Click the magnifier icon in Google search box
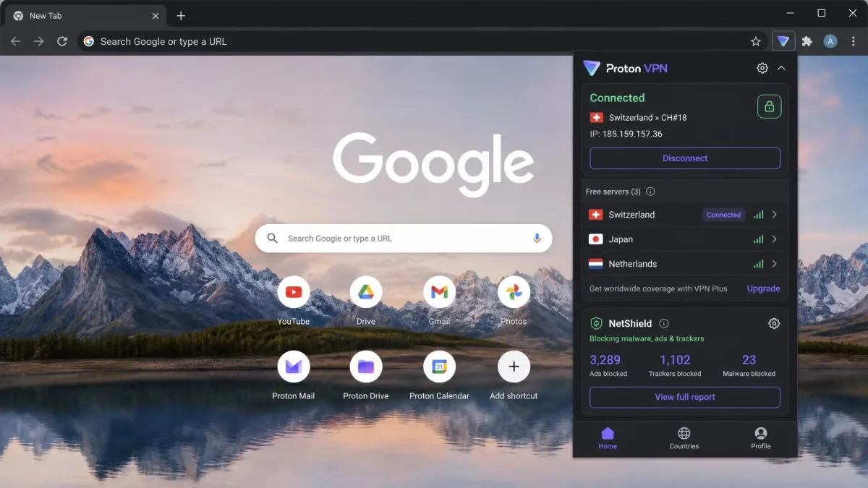868x488 pixels. tap(272, 238)
